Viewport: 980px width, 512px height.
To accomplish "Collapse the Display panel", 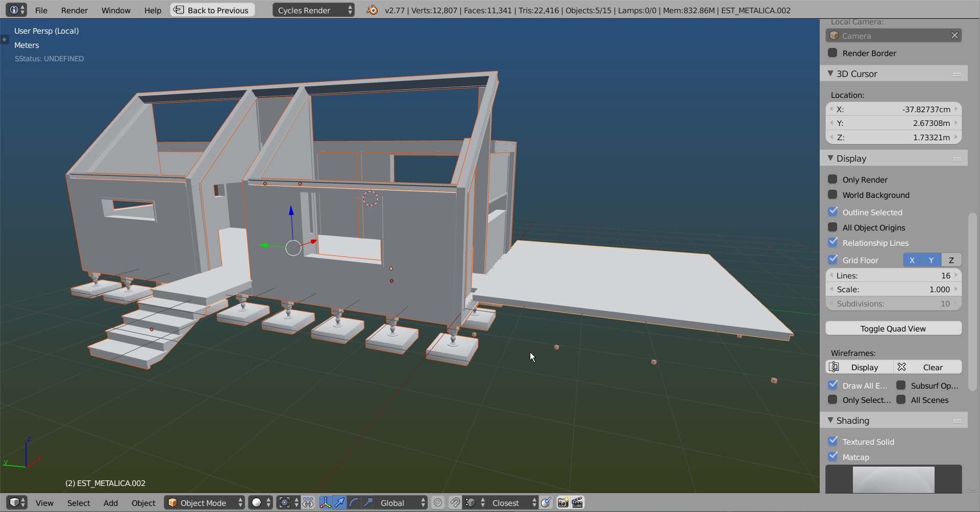I will coord(830,159).
